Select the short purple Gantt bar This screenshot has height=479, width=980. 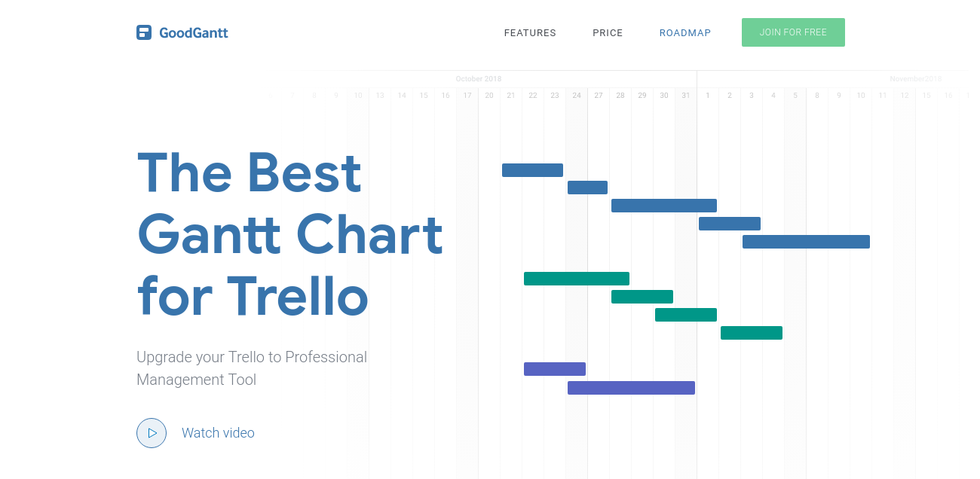555,369
